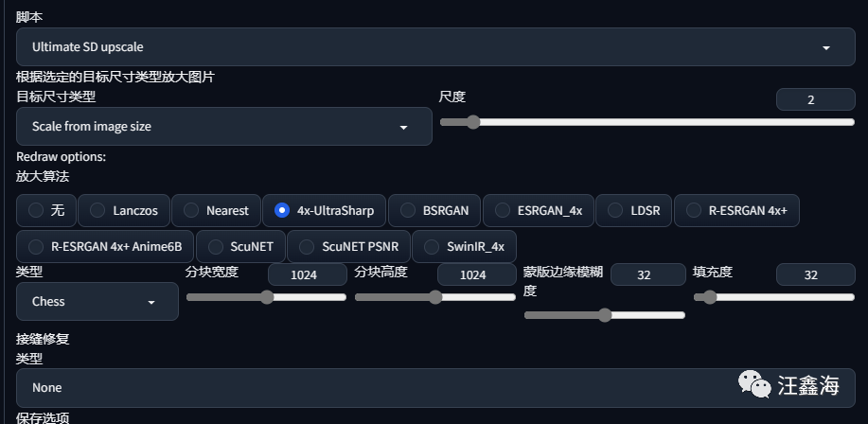The width and height of the screenshot is (868, 424).
Task: Click the 蒙版边缘模糊度 number field showing 32
Action: tap(647, 274)
